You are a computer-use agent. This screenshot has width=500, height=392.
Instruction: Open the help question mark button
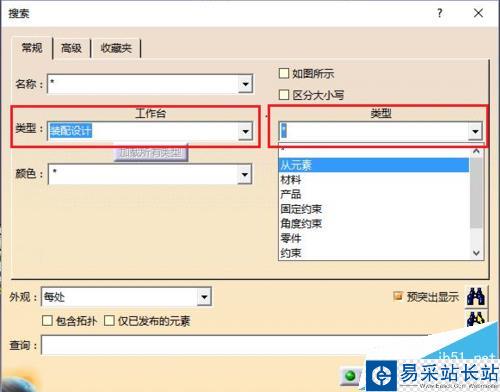[440, 13]
